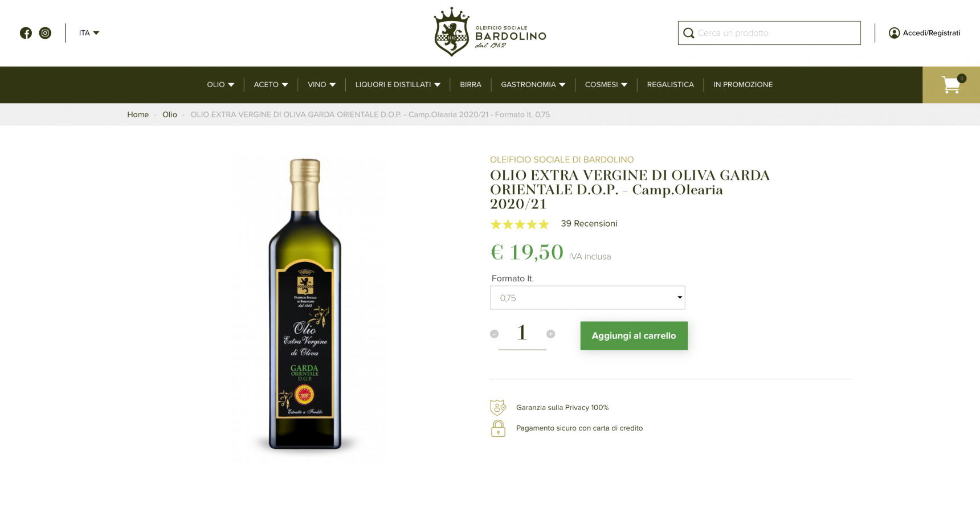The width and height of the screenshot is (980, 512).
Task: Increase quantity with the plus button
Action: point(550,334)
